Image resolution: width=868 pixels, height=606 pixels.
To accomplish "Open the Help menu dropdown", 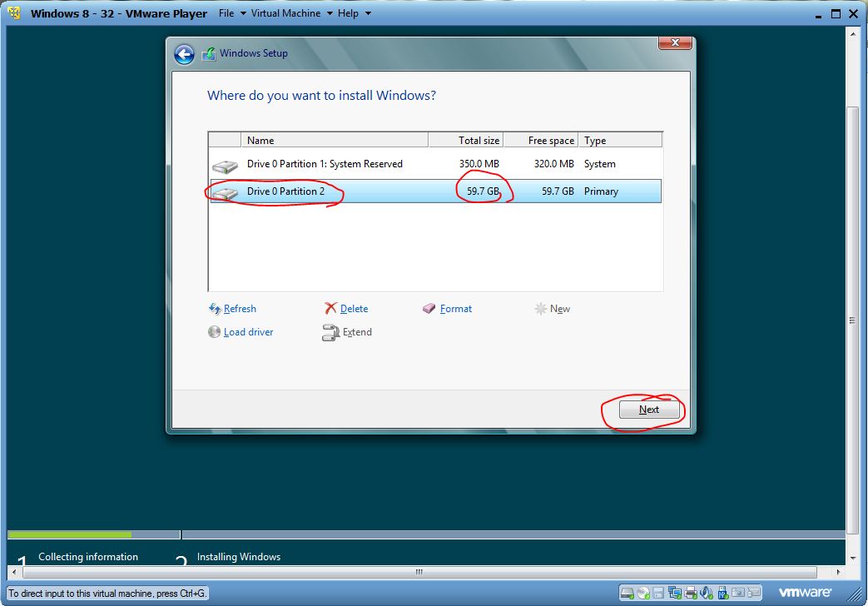I will [x=355, y=12].
